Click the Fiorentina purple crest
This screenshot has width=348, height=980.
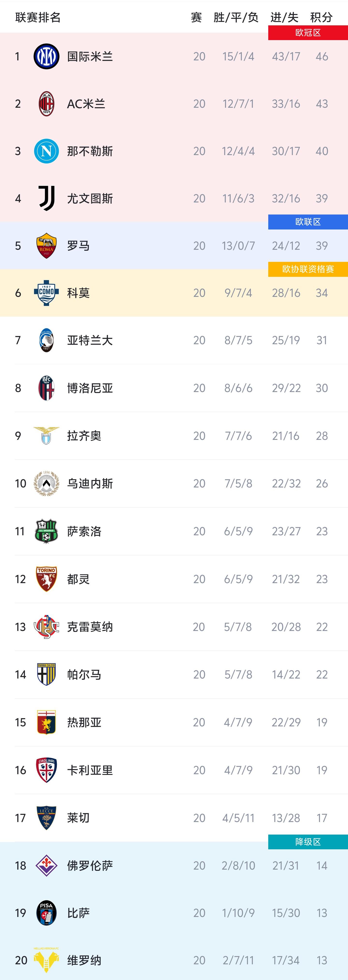click(x=46, y=866)
